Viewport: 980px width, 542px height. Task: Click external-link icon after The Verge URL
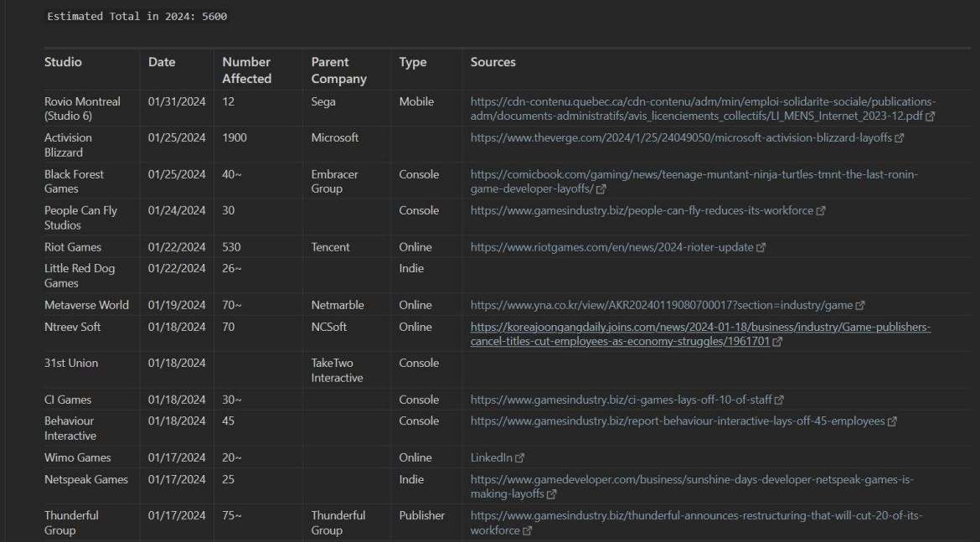tap(900, 138)
